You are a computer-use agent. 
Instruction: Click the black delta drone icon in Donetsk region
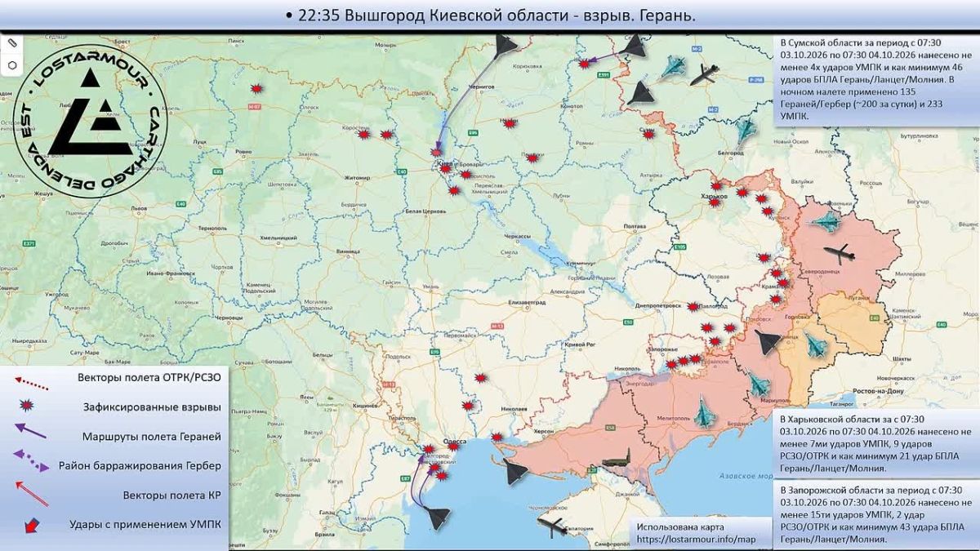pos(768,342)
